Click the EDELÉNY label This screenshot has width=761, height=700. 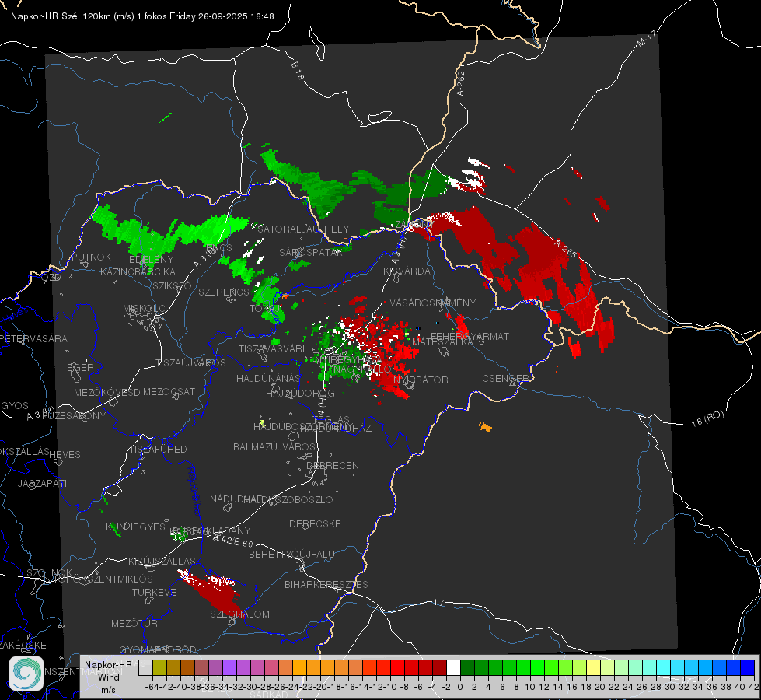152,260
